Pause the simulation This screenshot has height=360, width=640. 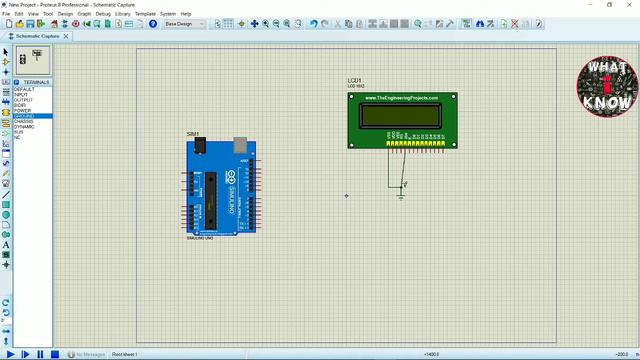(x=40, y=354)
